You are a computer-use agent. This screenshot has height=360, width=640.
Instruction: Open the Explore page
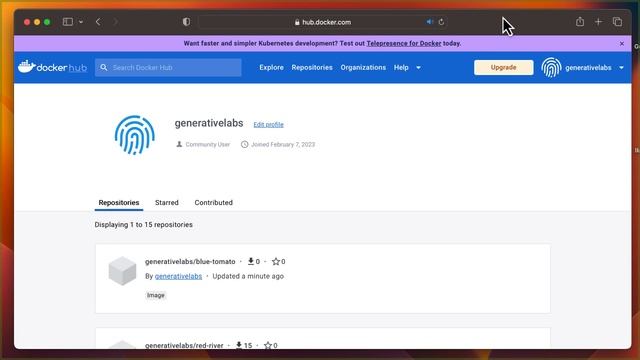[271, 67]
